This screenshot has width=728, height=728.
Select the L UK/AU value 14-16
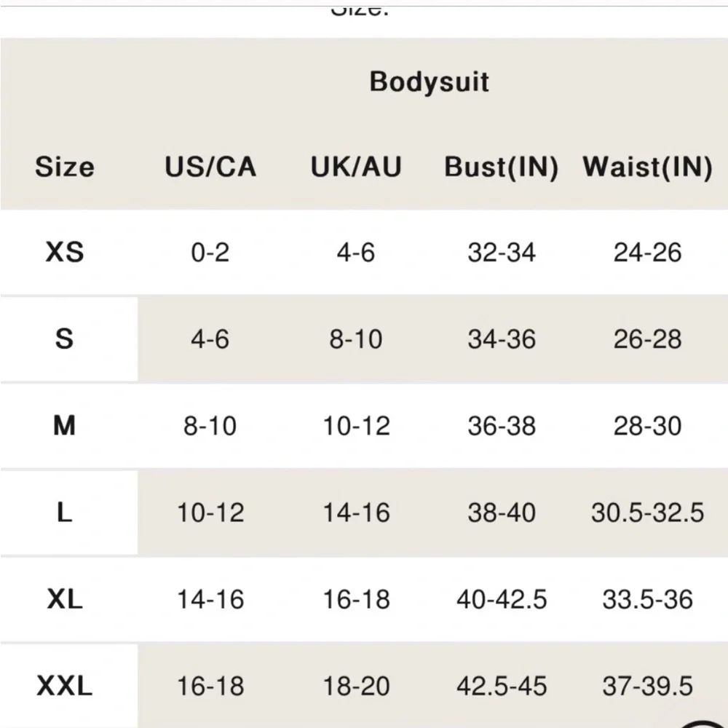click(x=356, y=513)
